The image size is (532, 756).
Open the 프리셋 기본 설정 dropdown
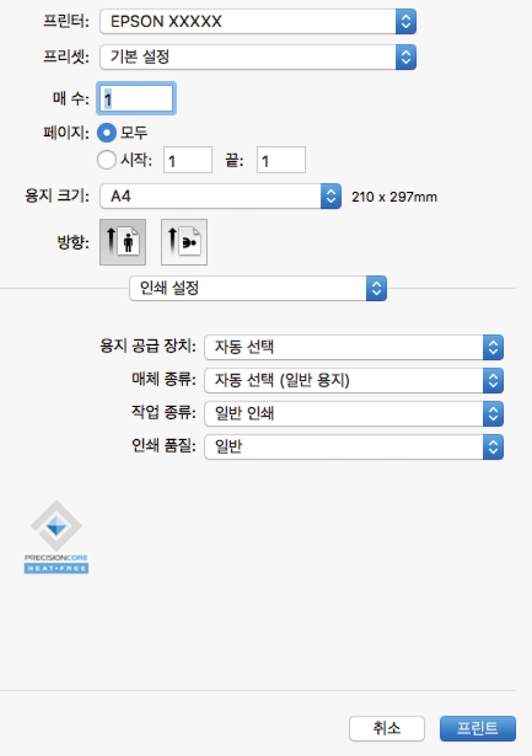coord(258,57)
